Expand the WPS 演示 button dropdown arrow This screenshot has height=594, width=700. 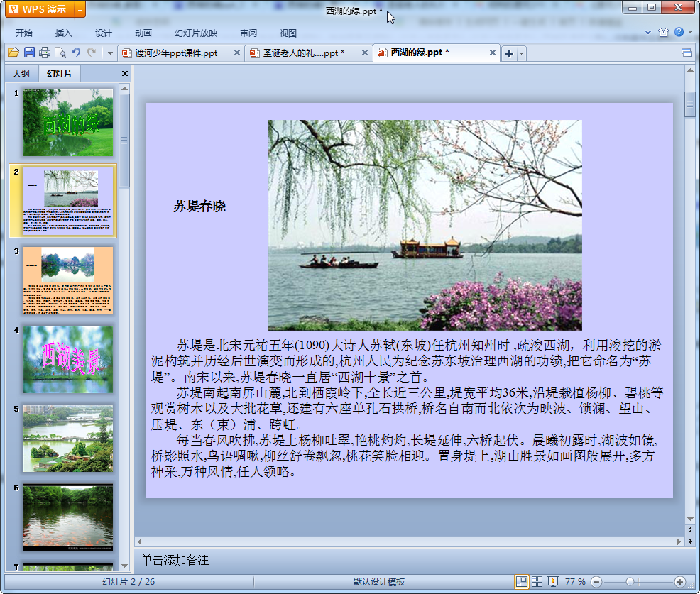(80, 9)
